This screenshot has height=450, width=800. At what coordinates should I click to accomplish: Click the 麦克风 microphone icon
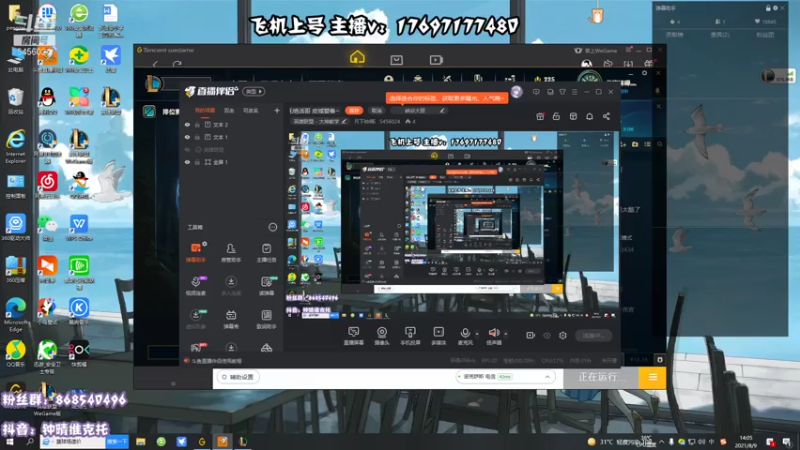[x=465, y=333]
